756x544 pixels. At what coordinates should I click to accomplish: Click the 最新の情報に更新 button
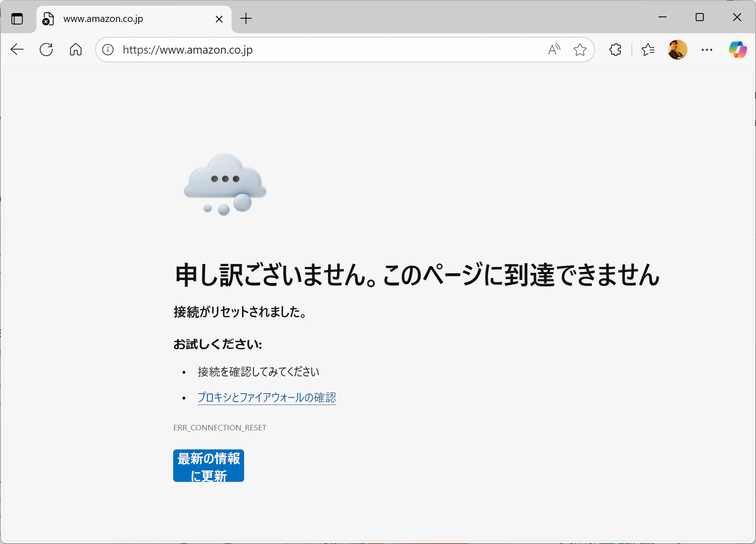point(209,465)
